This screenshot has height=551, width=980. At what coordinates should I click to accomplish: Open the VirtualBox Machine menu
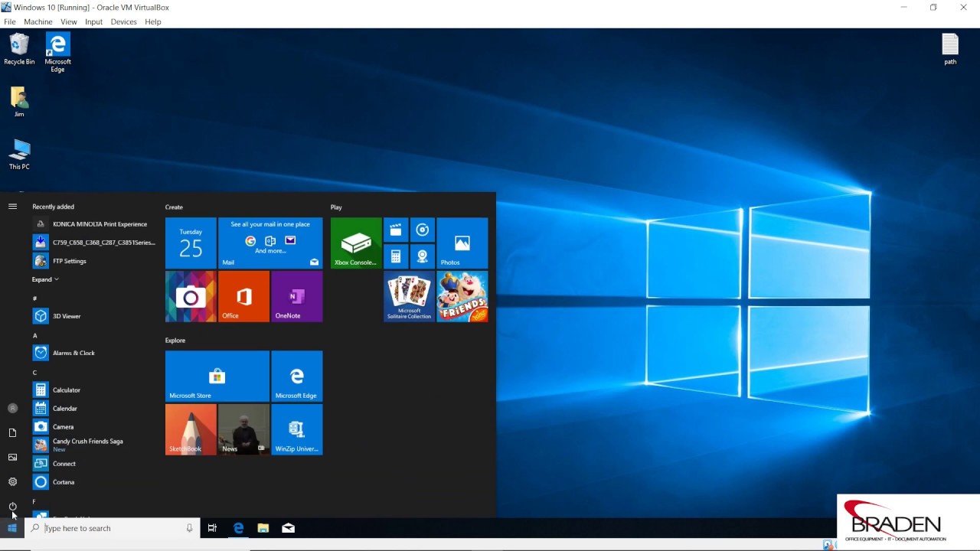coord(38,21)
